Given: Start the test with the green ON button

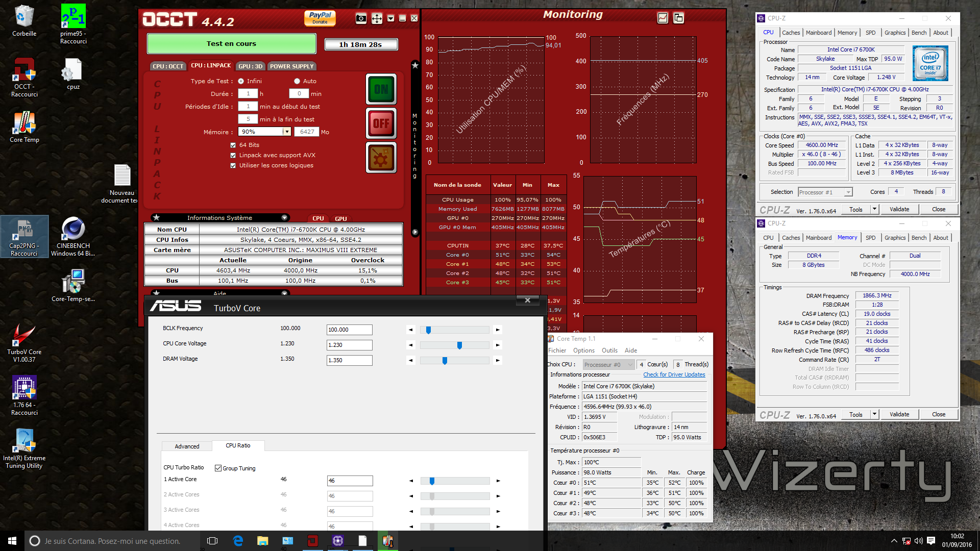Looking at the screenshot, I should [381, 89].
